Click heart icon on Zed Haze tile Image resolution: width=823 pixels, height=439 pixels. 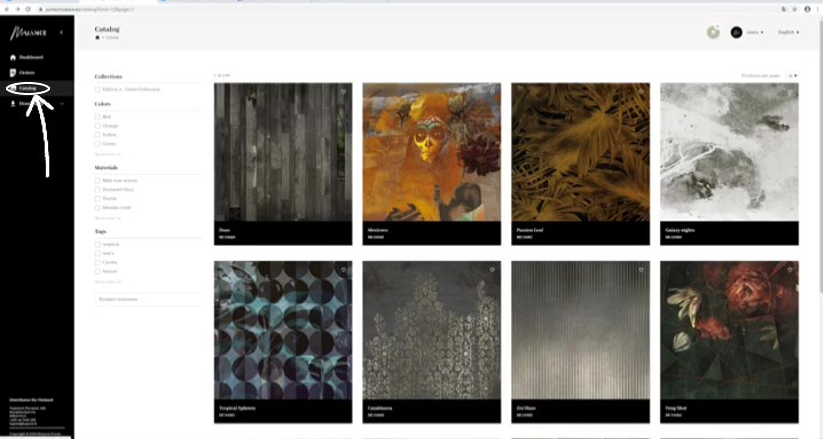pyautogui.click(x=641, y=270)
